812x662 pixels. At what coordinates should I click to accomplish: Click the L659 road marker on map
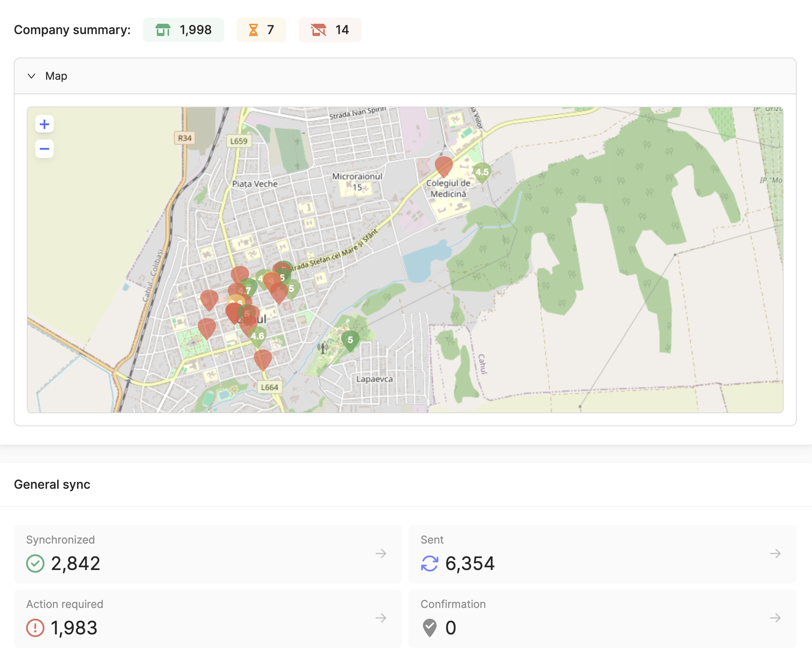(x=239, y=141)
